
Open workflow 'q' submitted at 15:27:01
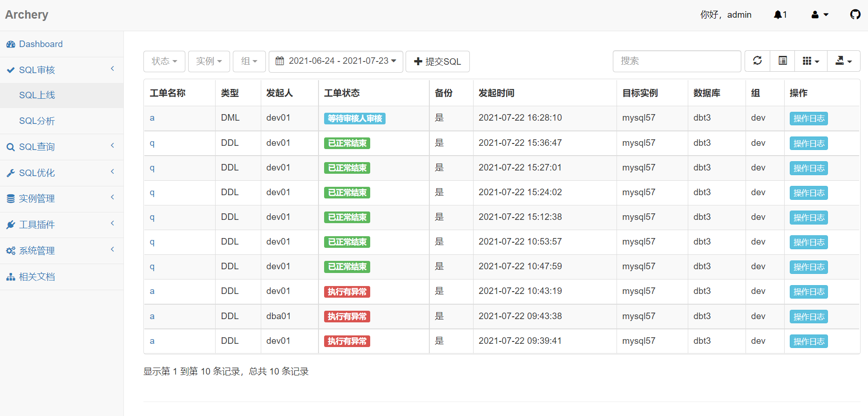pos(152,168)
